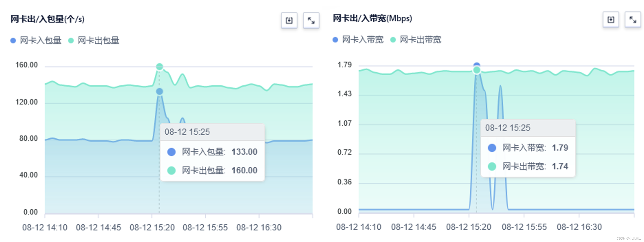Expand the 网卡出/入带宽 chart to fullscreen

[633, 19]
